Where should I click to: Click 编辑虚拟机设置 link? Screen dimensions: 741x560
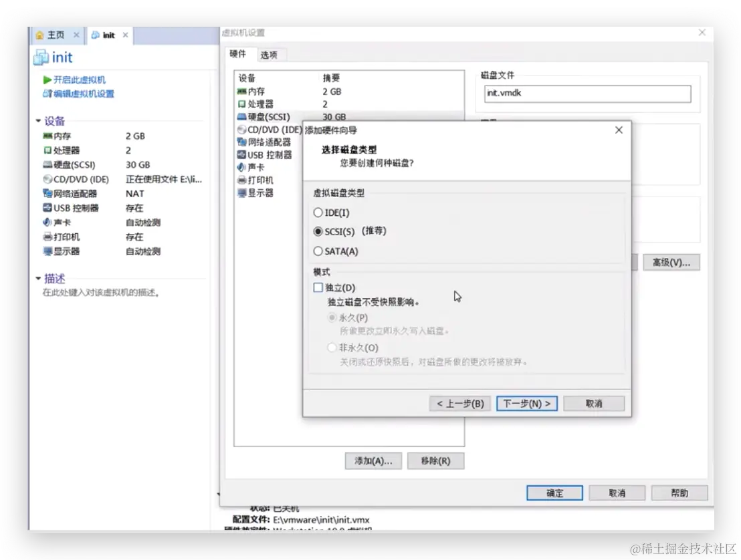(84, 94)
